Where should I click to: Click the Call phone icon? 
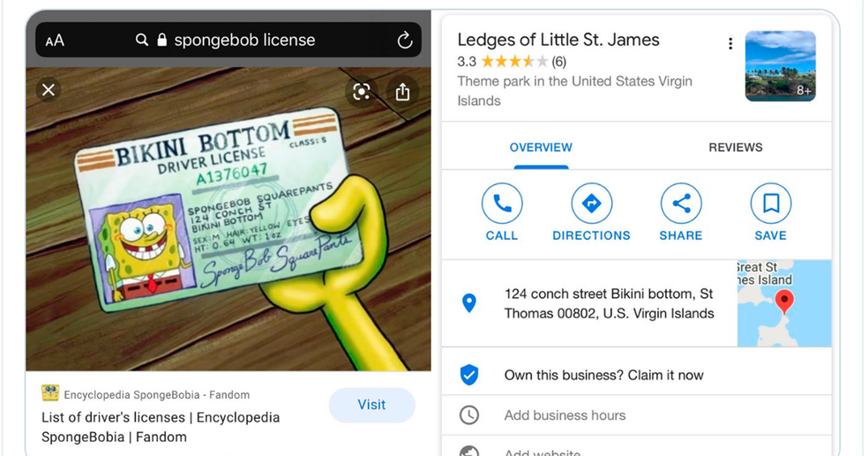[x=502, y=204]
